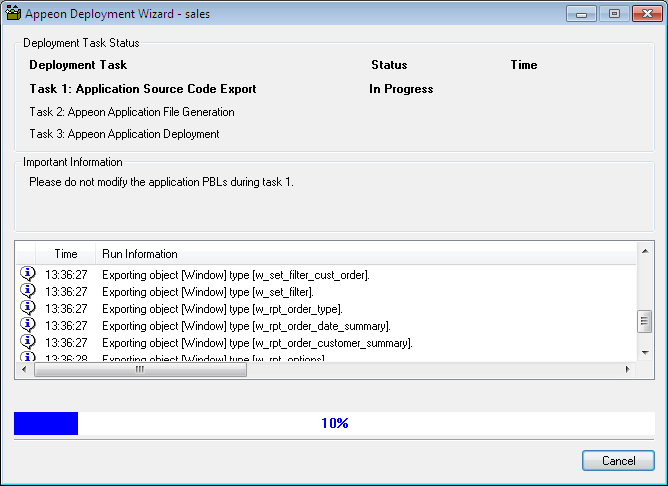Click info icon for w_rpt_order_type row
Screen dimensions: 668x486
tap(28, 308)
